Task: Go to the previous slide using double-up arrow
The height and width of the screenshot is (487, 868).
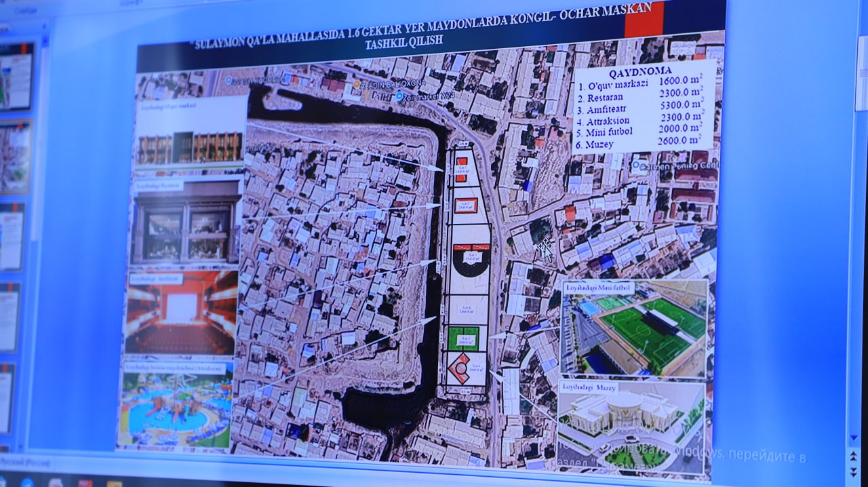Action: point(854,455)
